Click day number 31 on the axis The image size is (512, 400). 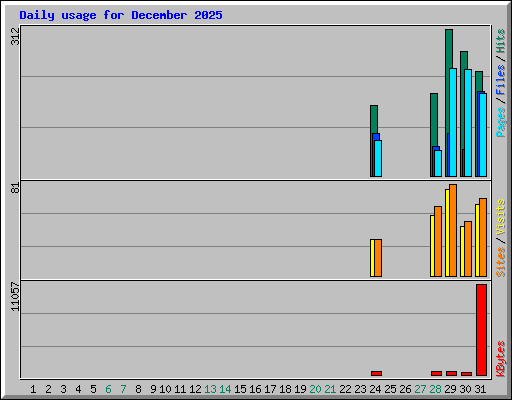tap(480, 389)
